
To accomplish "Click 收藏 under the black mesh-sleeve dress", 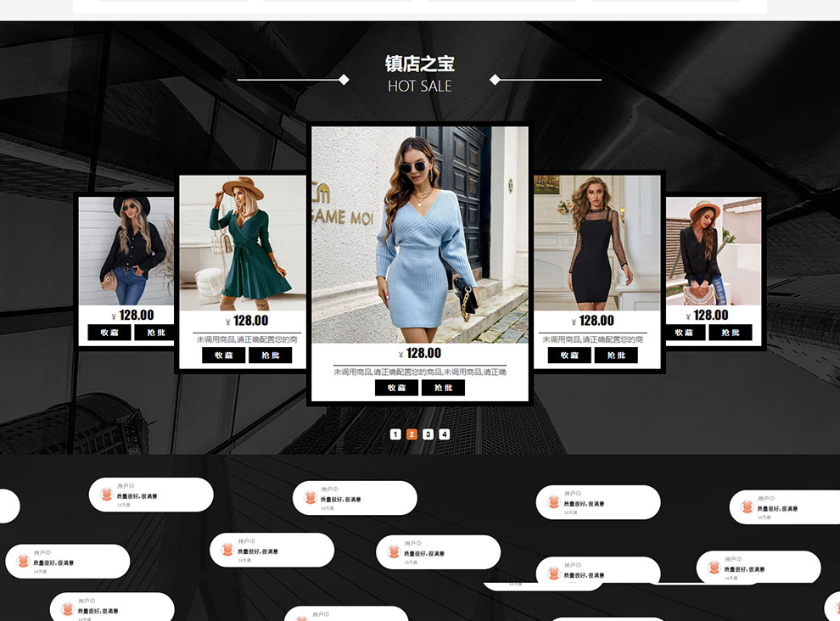I will (569, 355).
